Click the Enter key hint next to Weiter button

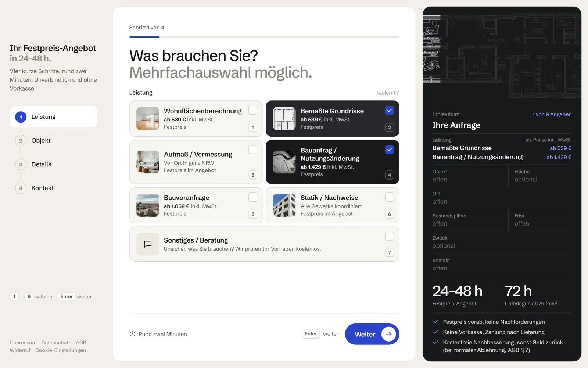[311, 334]
